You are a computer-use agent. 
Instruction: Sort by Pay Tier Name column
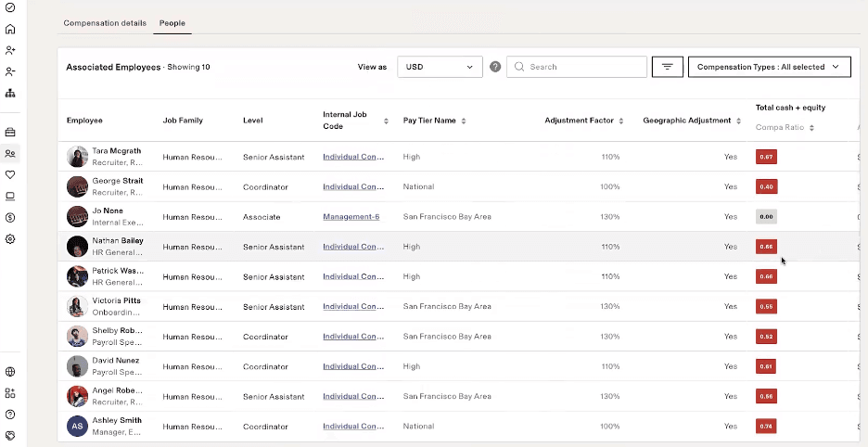tap(464, 121)
